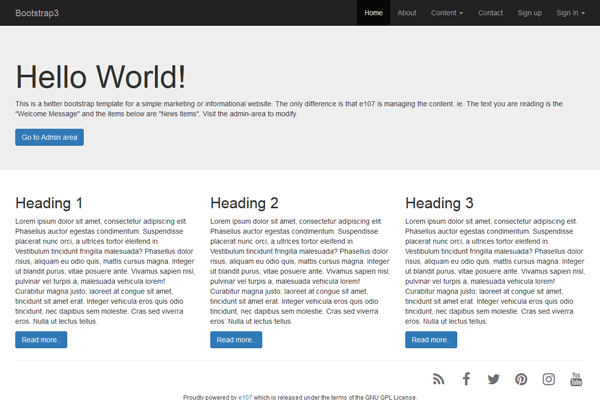
Task: Follow the e107 link in footer
Action: (x=245, y=397)
